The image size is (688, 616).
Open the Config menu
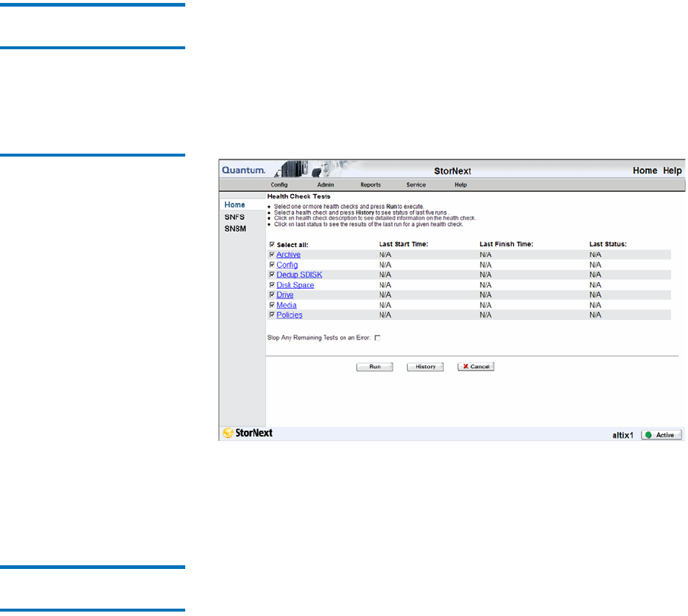click(279, 185)
